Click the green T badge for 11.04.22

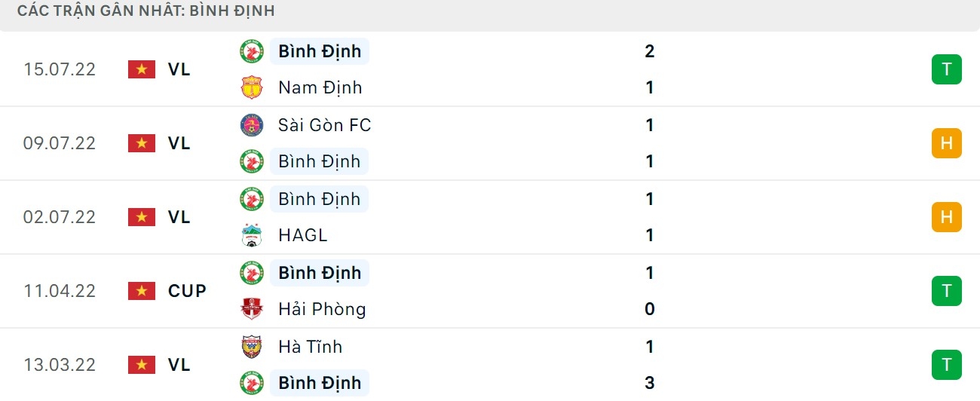tap(946, 291)
